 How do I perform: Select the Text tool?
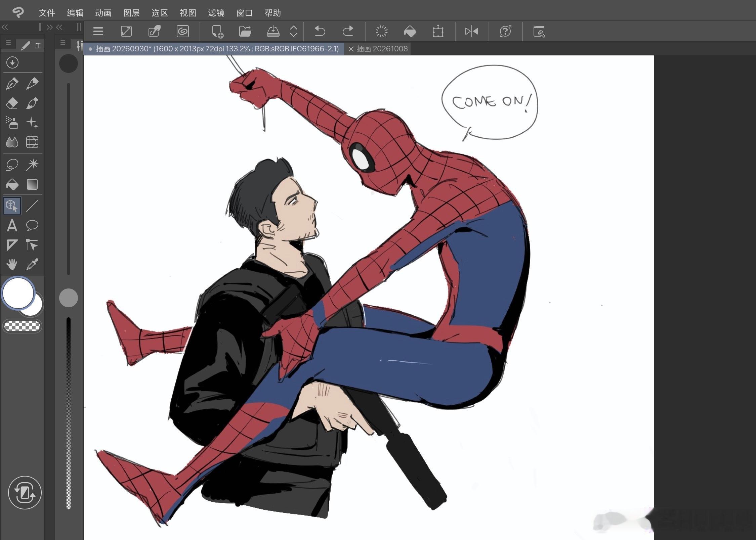click(12, 225)
